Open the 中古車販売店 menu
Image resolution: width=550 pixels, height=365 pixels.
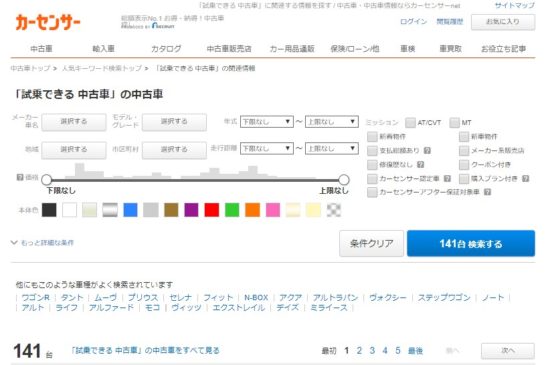click(229, 49)
